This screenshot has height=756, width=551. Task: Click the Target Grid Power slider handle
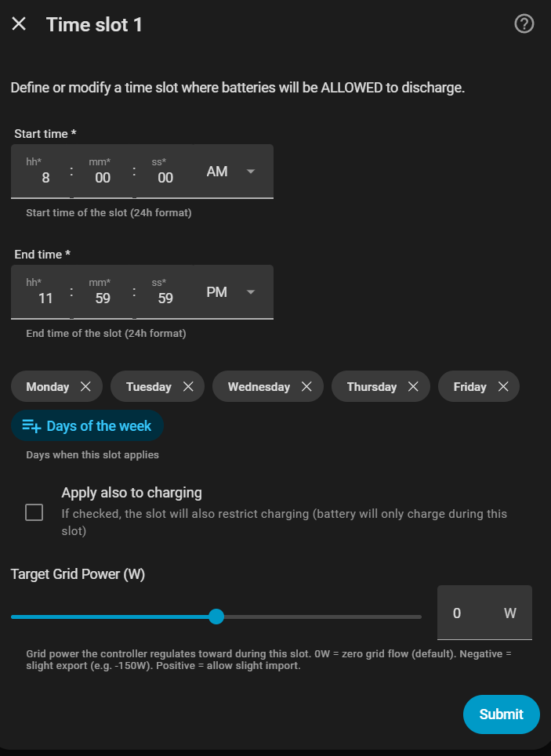216,617
